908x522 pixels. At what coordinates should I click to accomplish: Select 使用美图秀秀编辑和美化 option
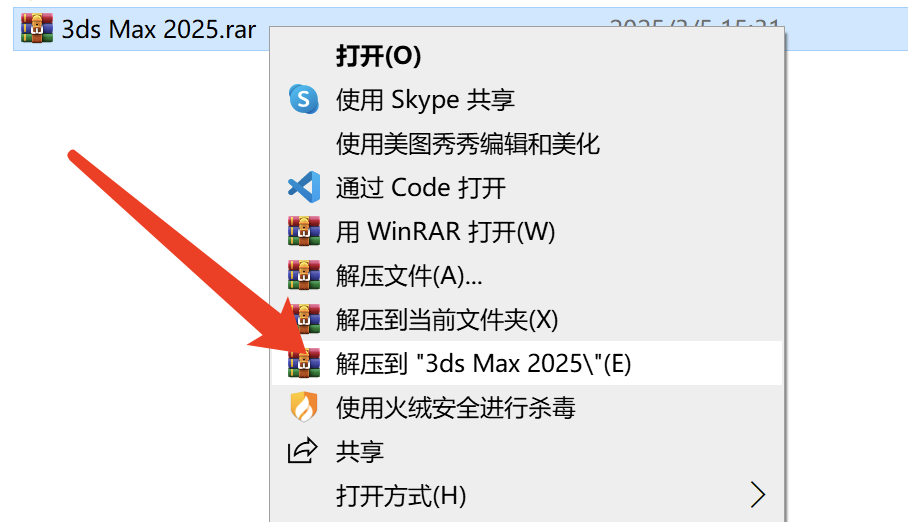pos(467,144)
